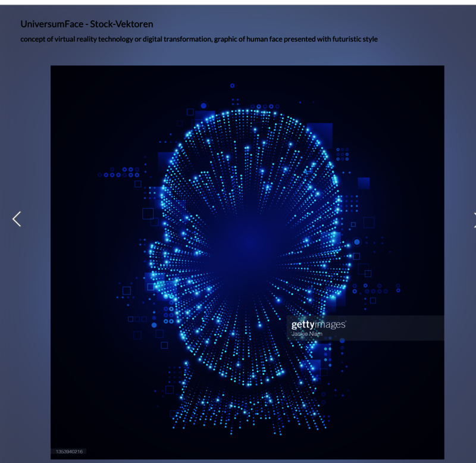Go to the previous image with left arrow

tap(17, 219)
